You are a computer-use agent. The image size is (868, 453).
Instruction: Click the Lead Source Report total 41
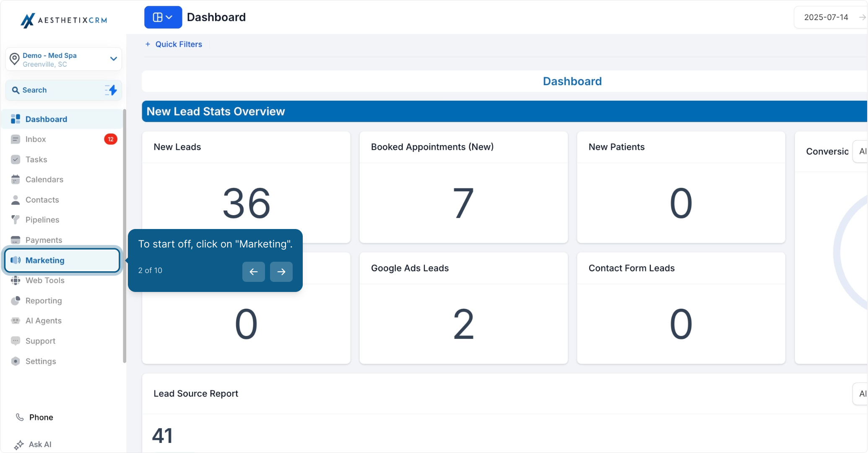tap(162, 436)
